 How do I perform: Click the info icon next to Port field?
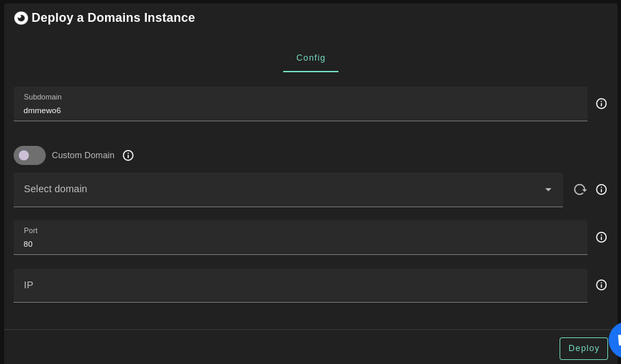click(x=601, y=237)
